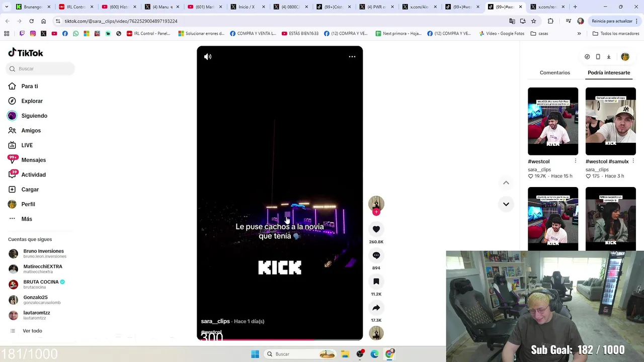Open the tab search dropdown arrow

click(7, 7)
